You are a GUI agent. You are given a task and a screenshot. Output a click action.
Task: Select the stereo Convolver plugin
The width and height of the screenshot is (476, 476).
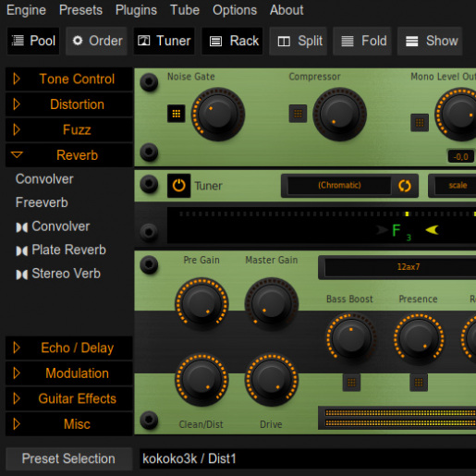click(x=53, y=226)
